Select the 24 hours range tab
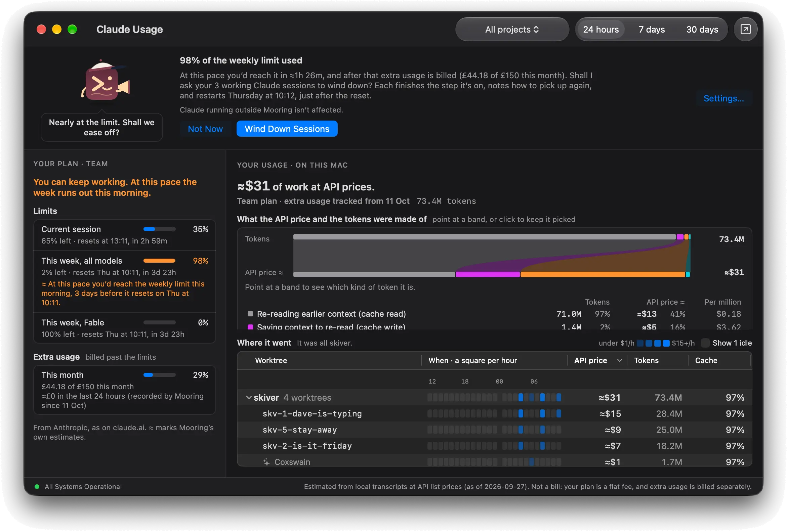The height and width of the screenshot is (532, 787). (600, 30)
